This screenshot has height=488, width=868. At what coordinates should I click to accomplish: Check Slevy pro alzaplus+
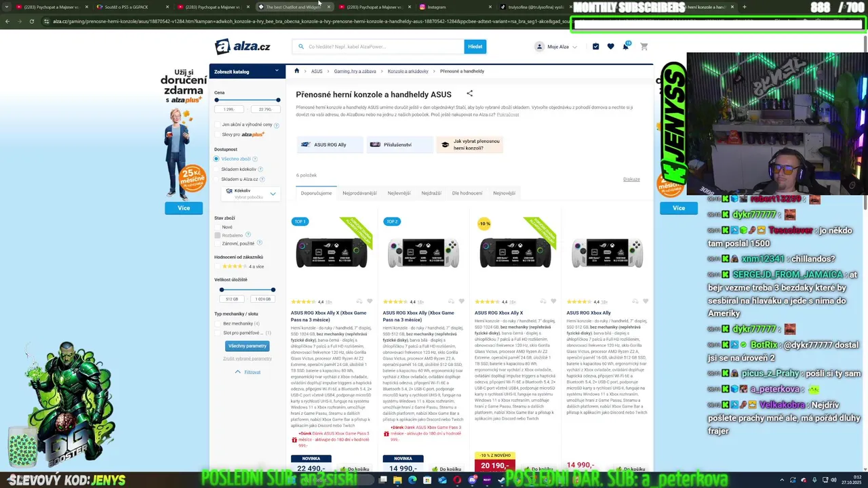(217, 134)
